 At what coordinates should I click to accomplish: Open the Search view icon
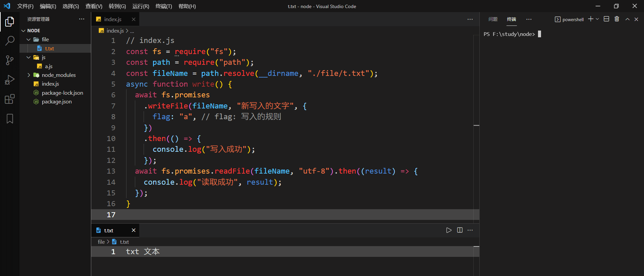(x=10, y=41)
